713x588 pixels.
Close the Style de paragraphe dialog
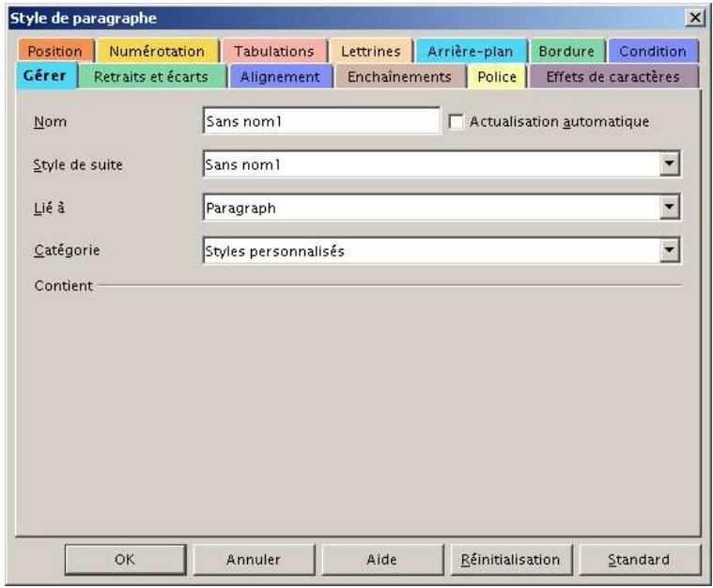[x=695, y=18]
